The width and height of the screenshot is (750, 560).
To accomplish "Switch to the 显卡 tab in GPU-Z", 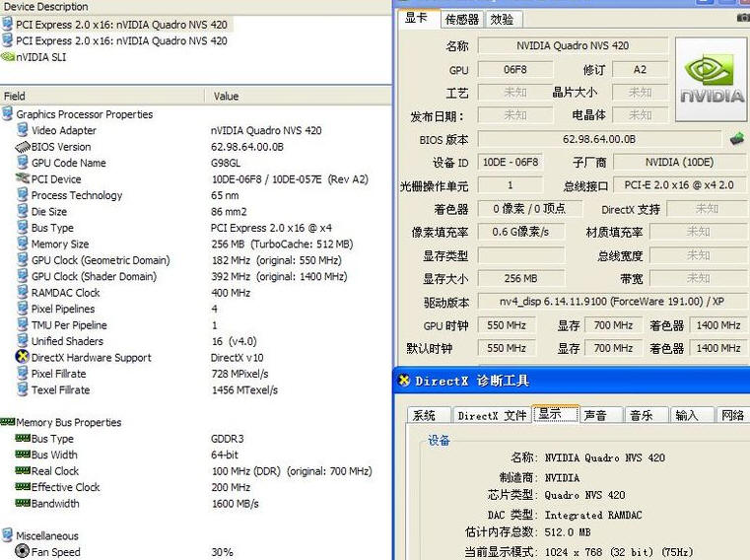I will 417,19.
